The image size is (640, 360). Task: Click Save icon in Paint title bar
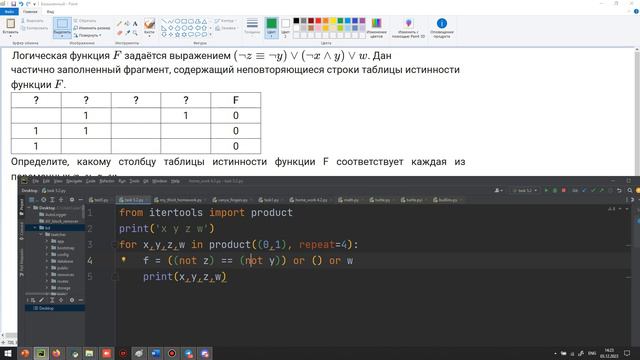point(13,4)
